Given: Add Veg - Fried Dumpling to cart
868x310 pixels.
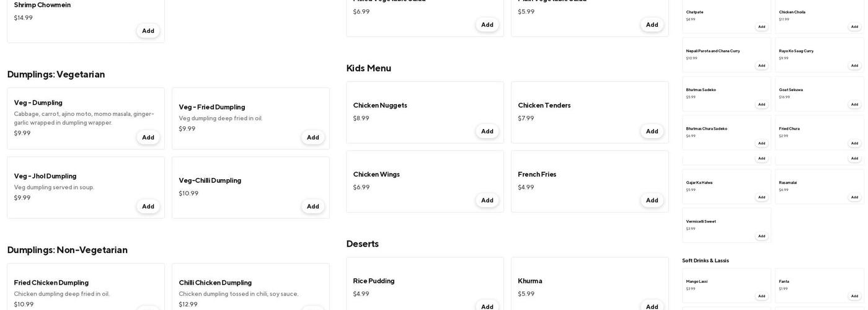Looking at the screenshot, I should [312, 138].
